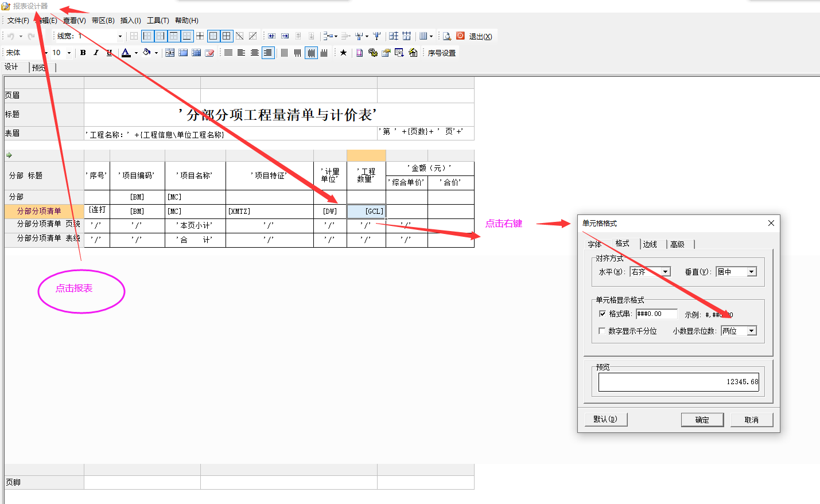Open the 查看(V) menu
The height and width of the screenshot is (504, 820).
pyautogui.click(x=75, y=20)
